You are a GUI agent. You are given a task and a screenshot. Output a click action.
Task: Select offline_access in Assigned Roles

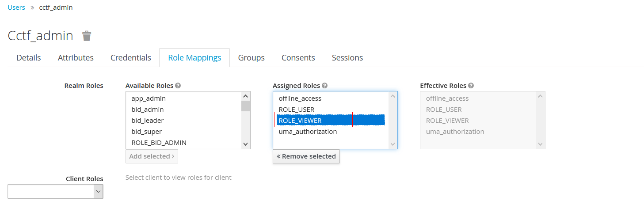(x=300, y=98)
